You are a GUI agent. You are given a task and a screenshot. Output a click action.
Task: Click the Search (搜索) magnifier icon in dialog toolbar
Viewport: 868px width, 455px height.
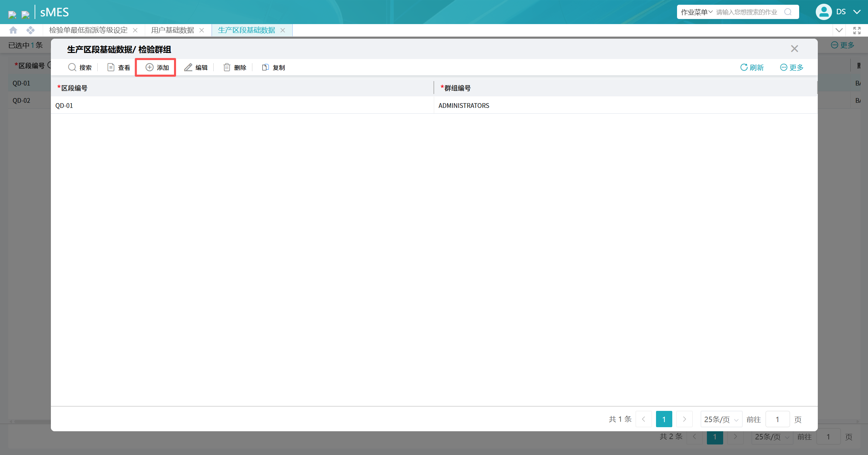pyautogui.click(x=72, y=67)
